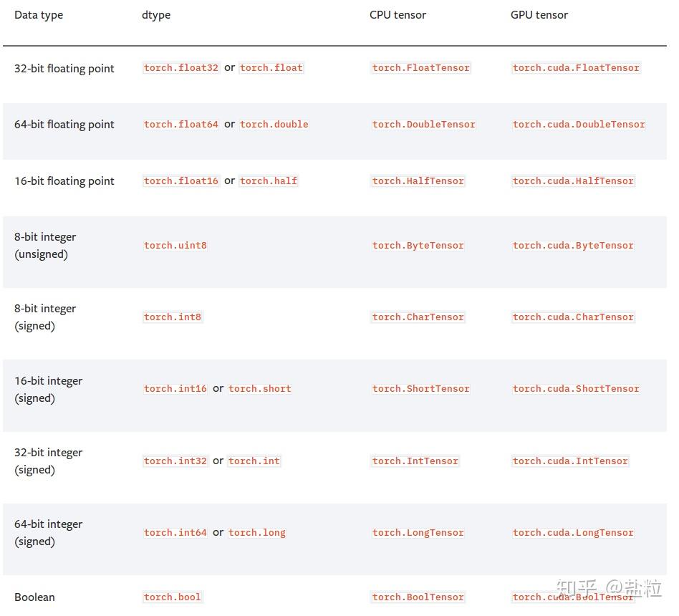Select the torch.short dtype code
The width and height of the screenshot is (679, 616).
pos(260,389)
